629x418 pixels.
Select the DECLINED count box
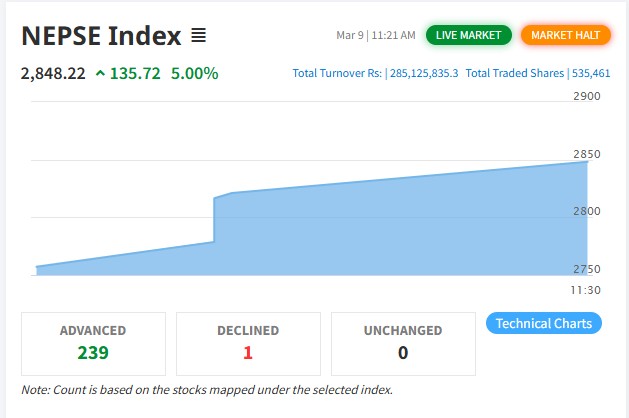coord(248,341)
